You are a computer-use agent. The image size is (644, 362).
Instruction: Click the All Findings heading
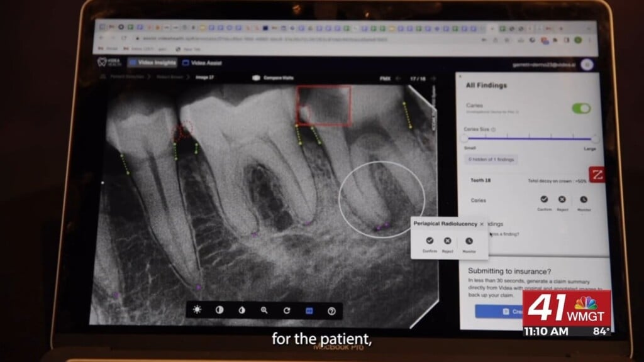click(x=486, y=85)
